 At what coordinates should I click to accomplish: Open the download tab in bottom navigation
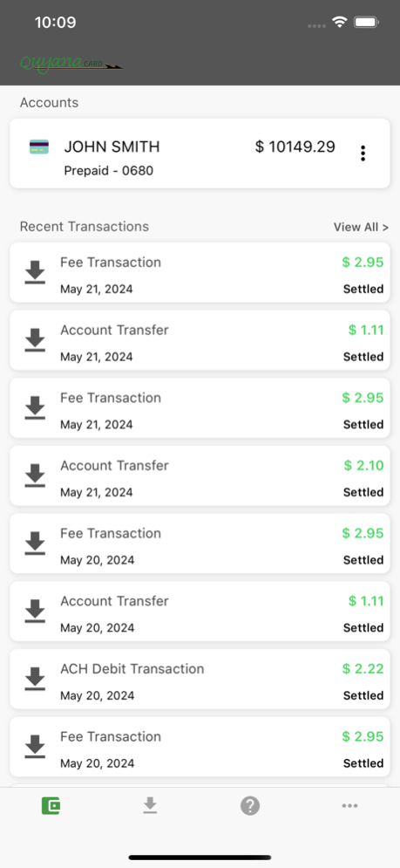pos(150,805)
